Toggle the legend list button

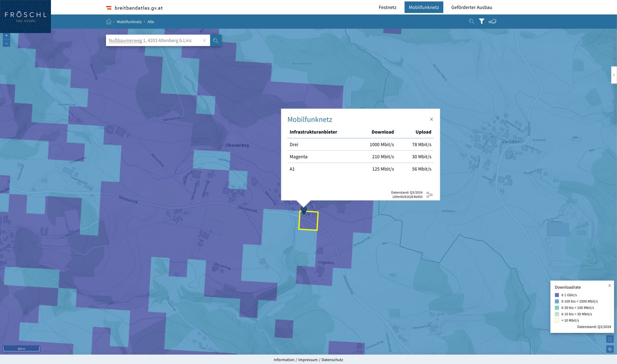[x=610, y=339]
